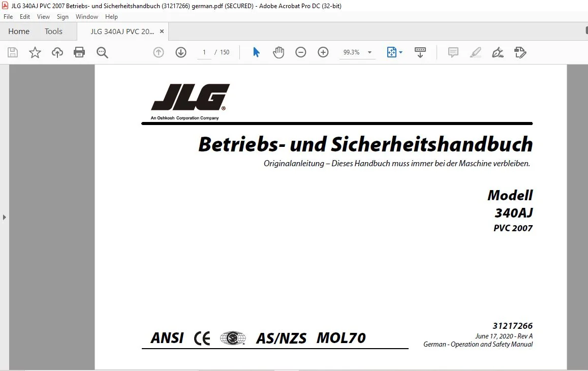The height and width of the screenshot is (371, 588).
Task: Activate the hand pan tool
Action: point(278,52)
